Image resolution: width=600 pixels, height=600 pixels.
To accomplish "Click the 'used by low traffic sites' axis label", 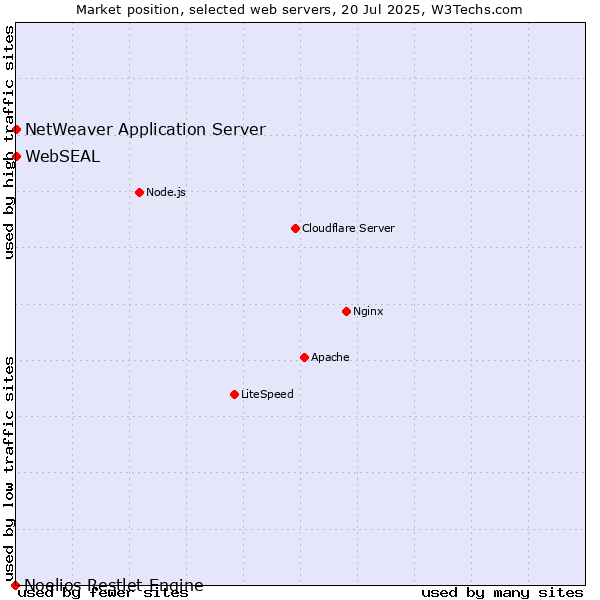I will pos(9,469).
